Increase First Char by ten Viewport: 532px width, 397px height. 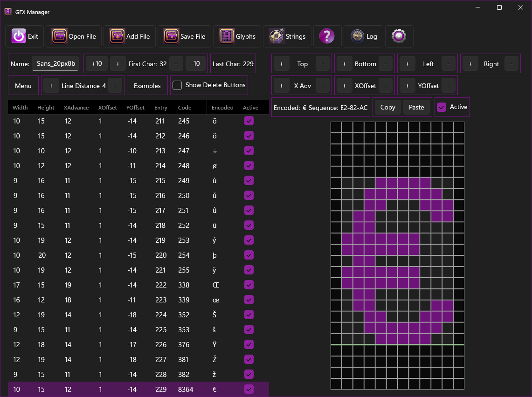click(x=97, y=63)
